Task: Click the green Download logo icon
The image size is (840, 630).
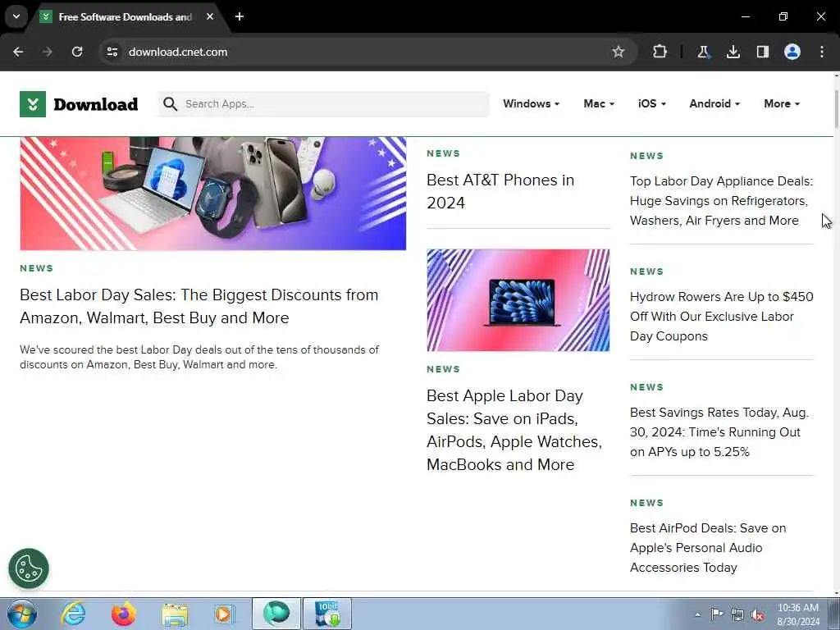Action: coord(33,104)
